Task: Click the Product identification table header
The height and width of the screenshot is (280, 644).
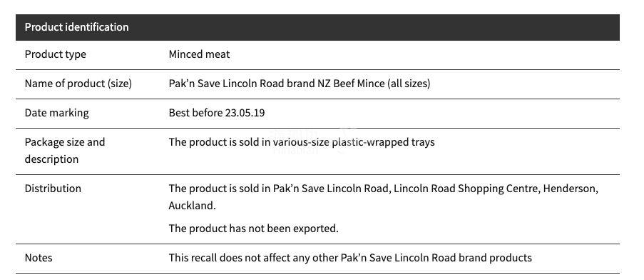Action: click(317, 27)
